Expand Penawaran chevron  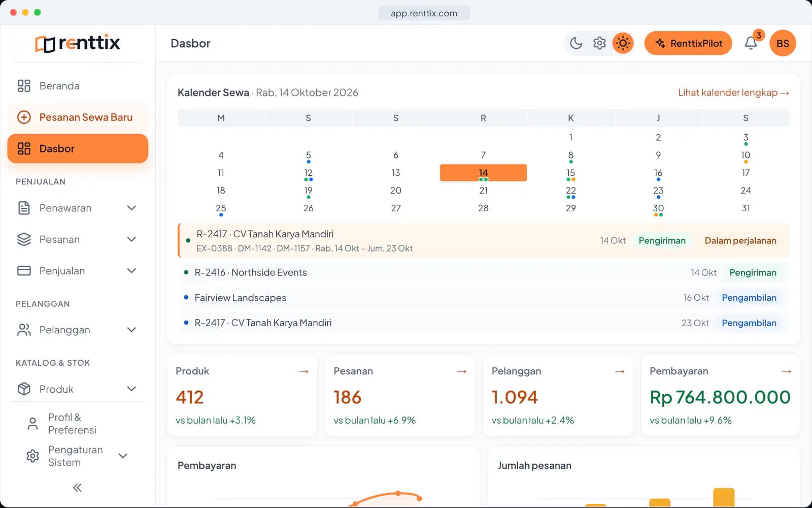pos(131,208)
